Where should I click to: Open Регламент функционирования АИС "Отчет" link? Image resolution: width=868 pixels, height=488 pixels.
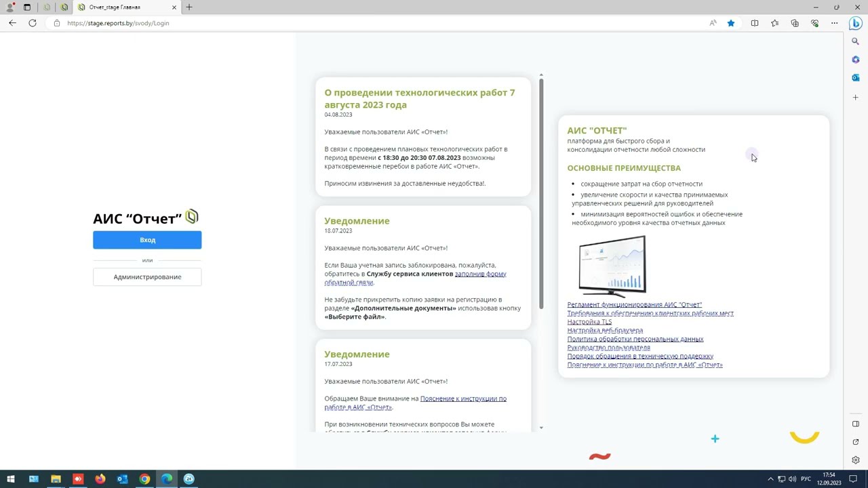coord(635,305)
